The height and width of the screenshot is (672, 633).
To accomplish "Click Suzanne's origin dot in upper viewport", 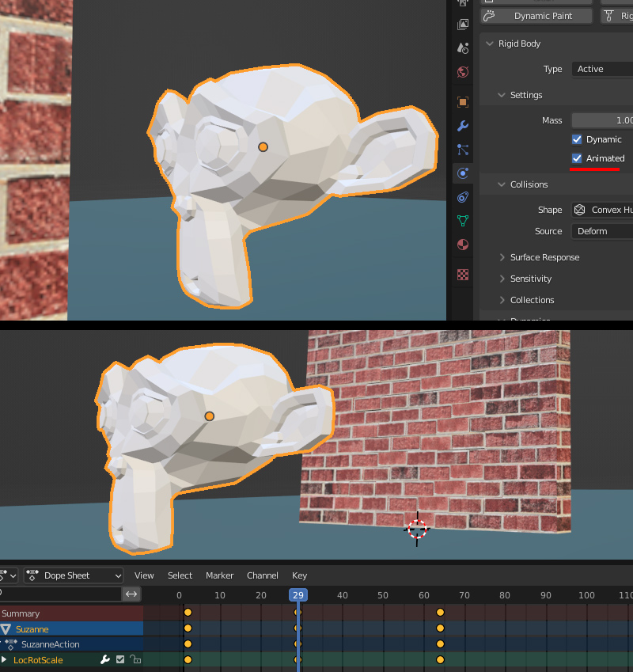I will pyautogui.click(x=263, y=147).
